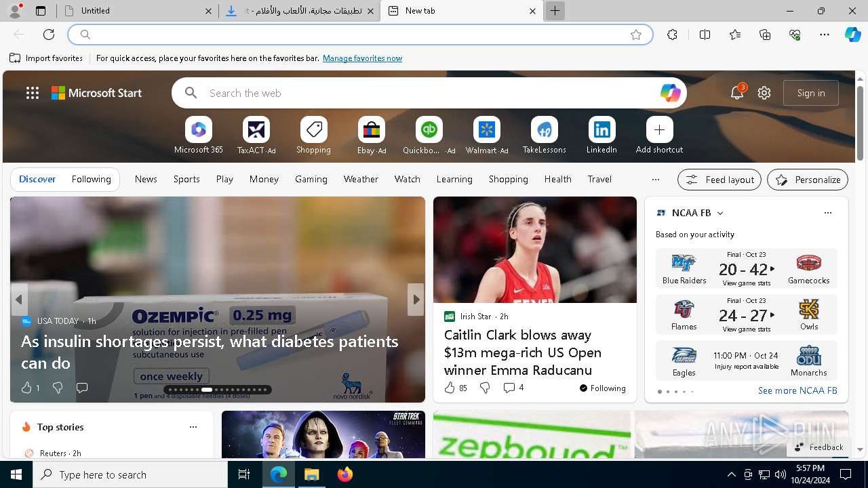Open the Copilot sidebar icon
Viewport: 868px width, 488px height.
click(852, 35)
